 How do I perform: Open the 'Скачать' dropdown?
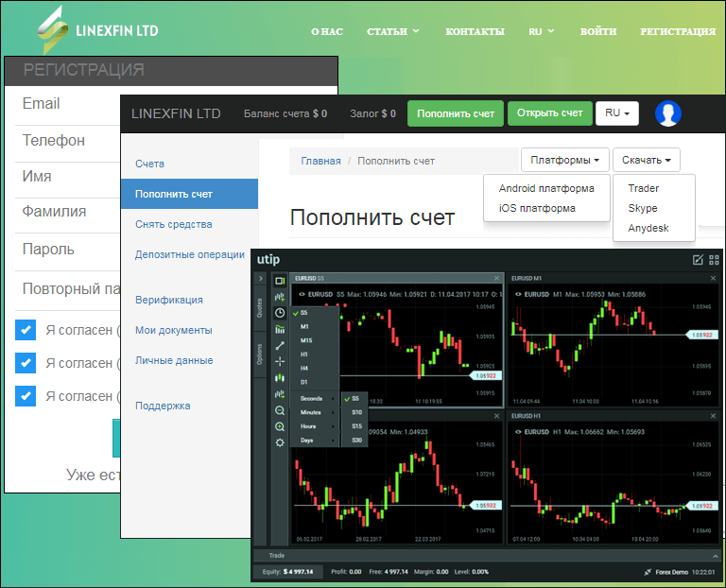646,161
